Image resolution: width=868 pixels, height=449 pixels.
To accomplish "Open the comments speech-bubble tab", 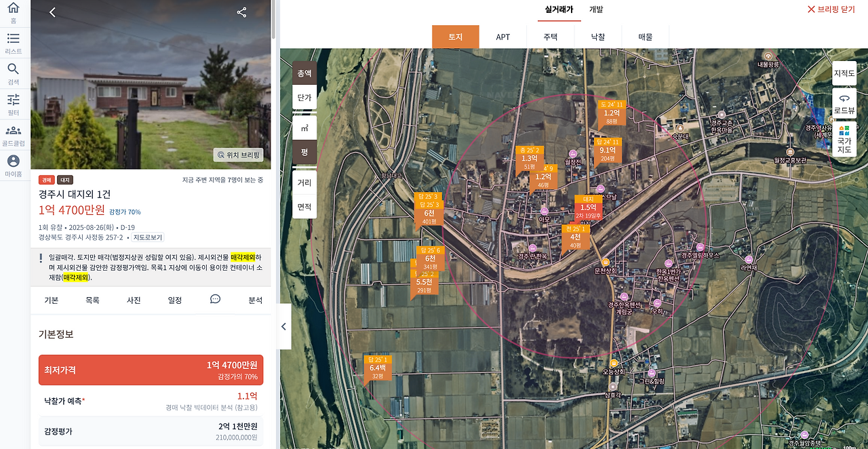I will (x=215, y=299).
